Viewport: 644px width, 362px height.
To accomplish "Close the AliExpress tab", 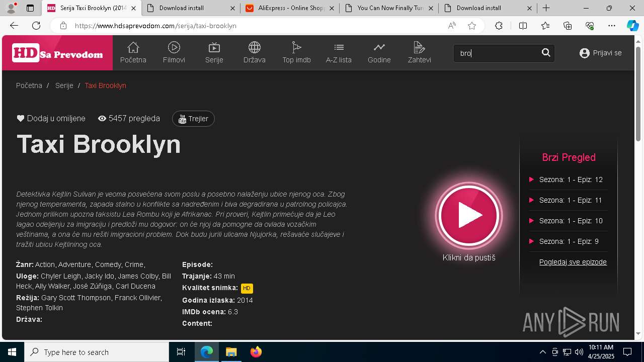I will pos(331,8).
